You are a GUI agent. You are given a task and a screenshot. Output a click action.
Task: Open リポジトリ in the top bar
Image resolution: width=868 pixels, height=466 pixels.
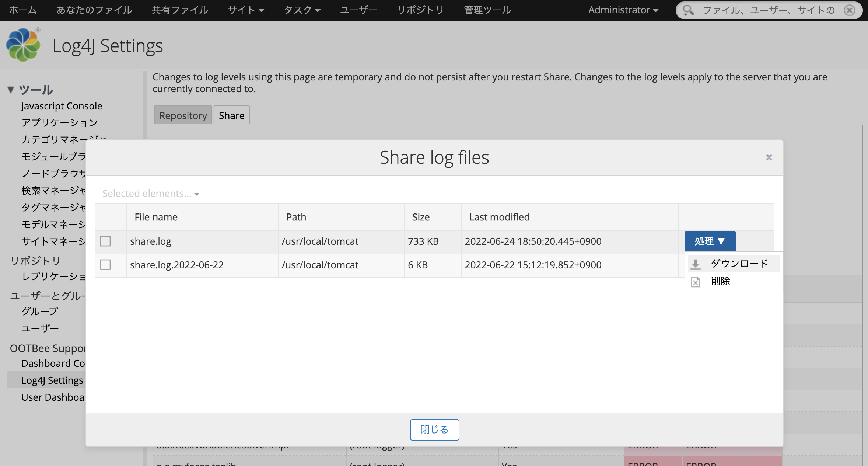(420, 10)
